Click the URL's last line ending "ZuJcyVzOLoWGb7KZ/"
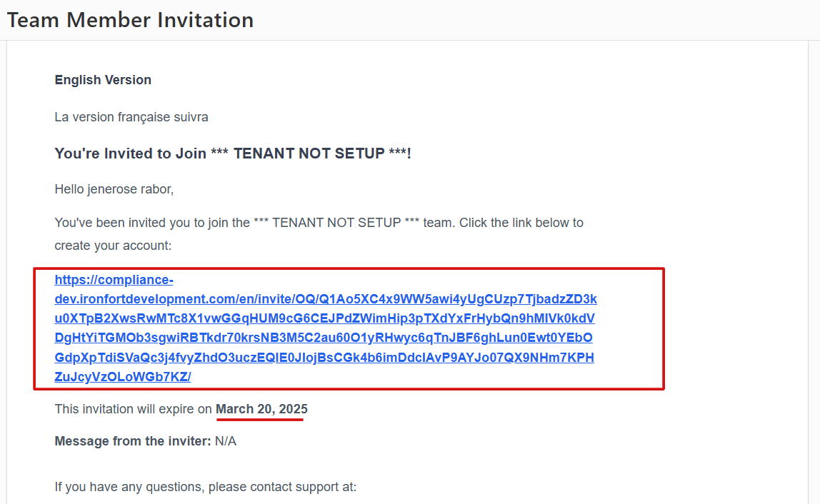The width and height of the screenshot is (820, 504). coord(122,376)
